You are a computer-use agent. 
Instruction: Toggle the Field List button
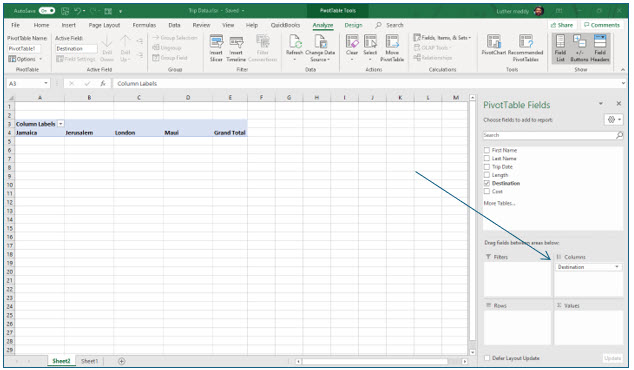(560, 48)
